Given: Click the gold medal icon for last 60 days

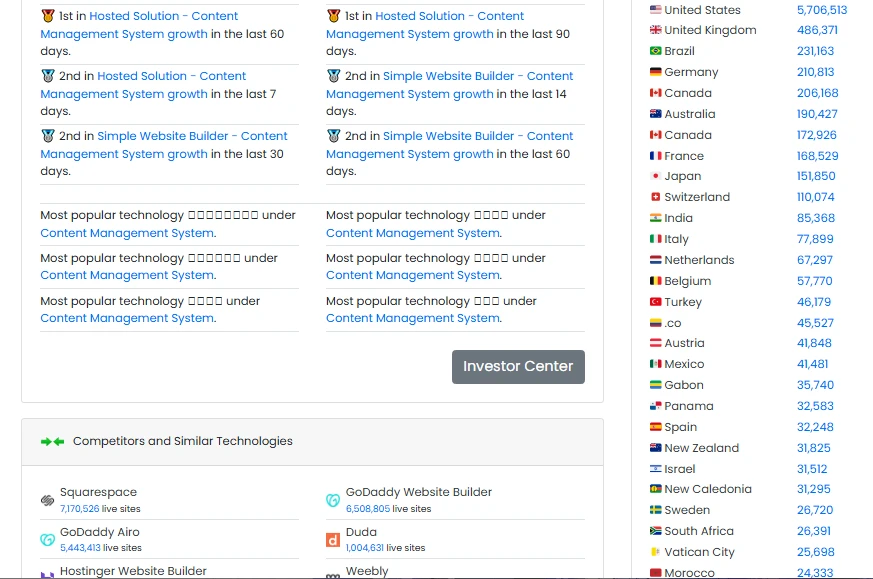Looking at the screenshot, I should coord(48,16).
